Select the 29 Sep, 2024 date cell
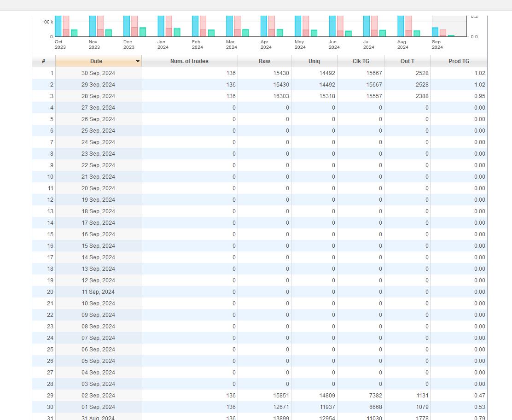 coord(98,85)
